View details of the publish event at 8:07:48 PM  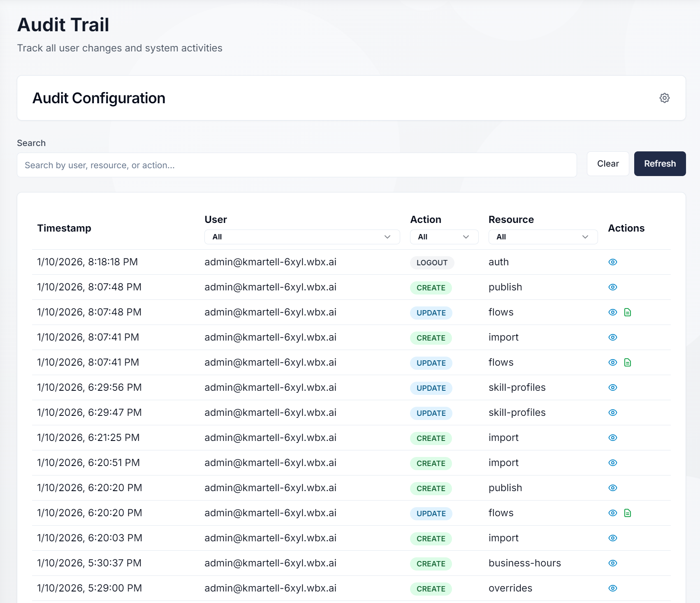click(x=612, y=287)
